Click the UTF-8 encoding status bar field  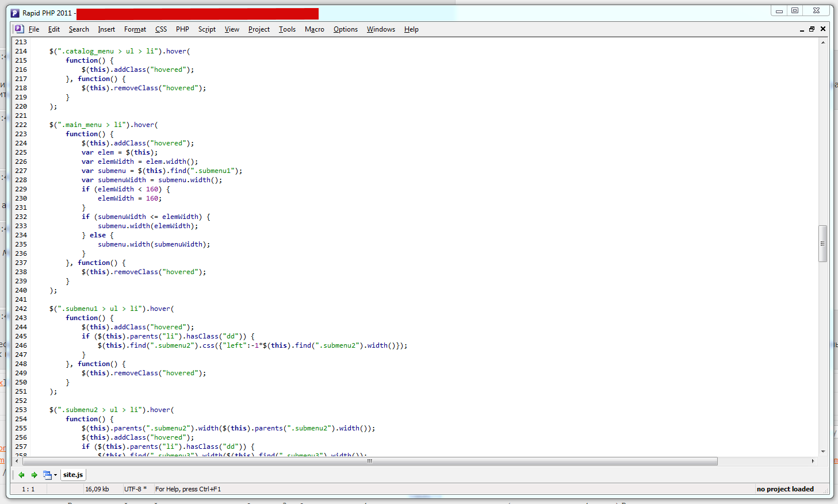(x=135, y=489)
